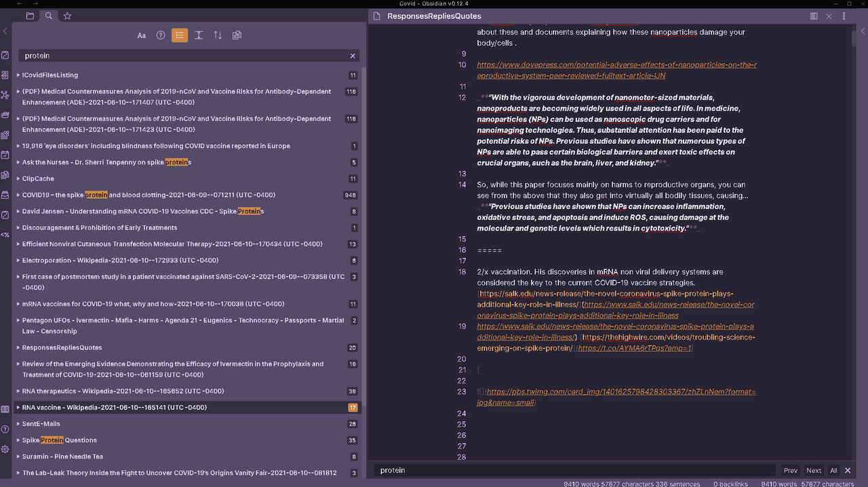
Task: Open the quick switcher from the ribbon
Action: pyautogui.click(x=5, y=75)
